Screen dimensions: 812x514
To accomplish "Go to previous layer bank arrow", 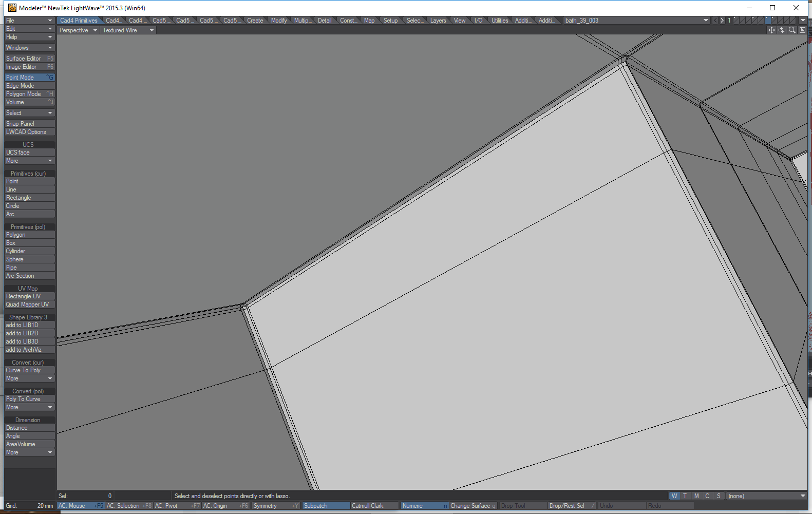I will (x=715, y=21).
